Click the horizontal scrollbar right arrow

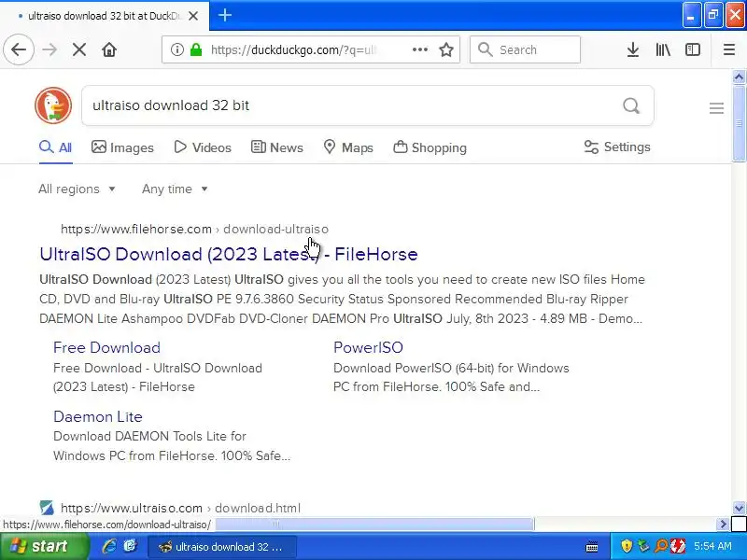(x=723, y=525)
